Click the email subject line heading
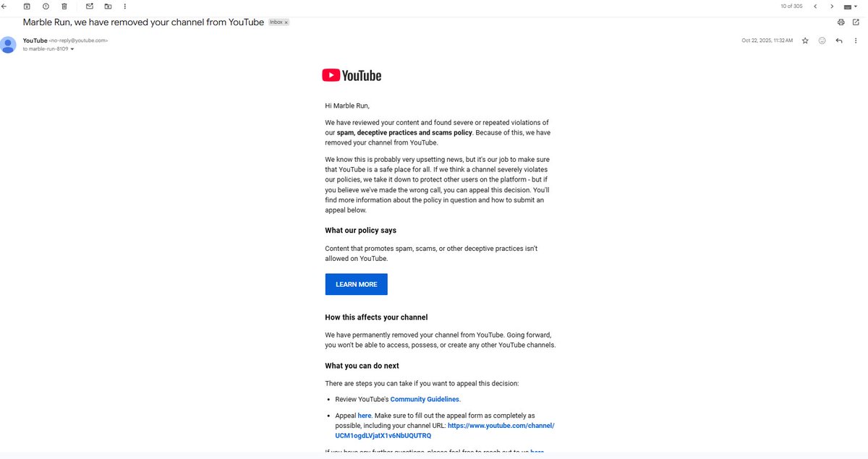The width and height of the screenshot is (868, 459). (x=143, y=22)
